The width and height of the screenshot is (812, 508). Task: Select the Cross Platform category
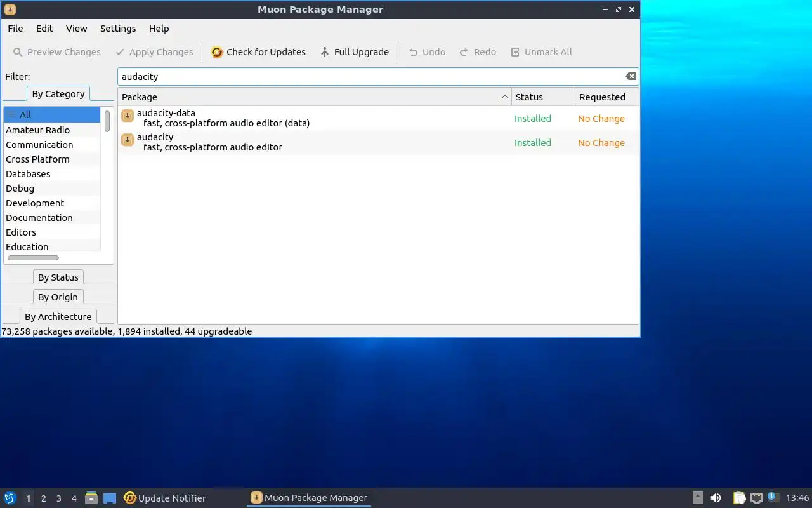(x=52, y=159)
